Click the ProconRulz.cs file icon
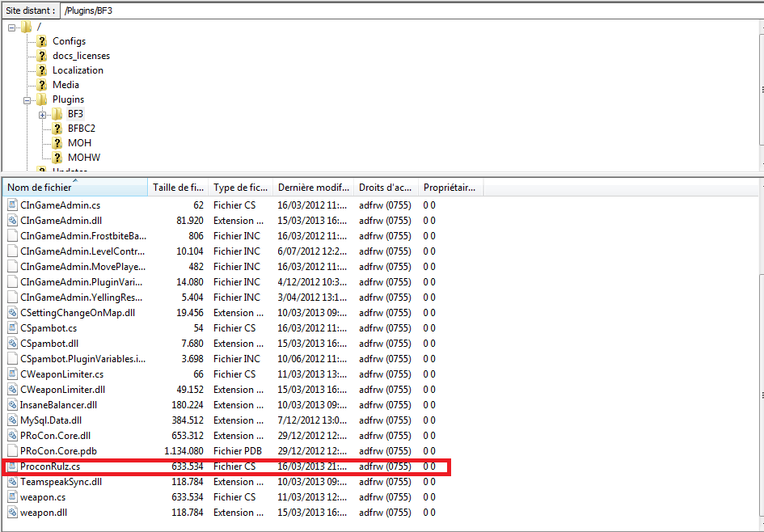Viewport: 764px width, 532px height. coord(12,467)
